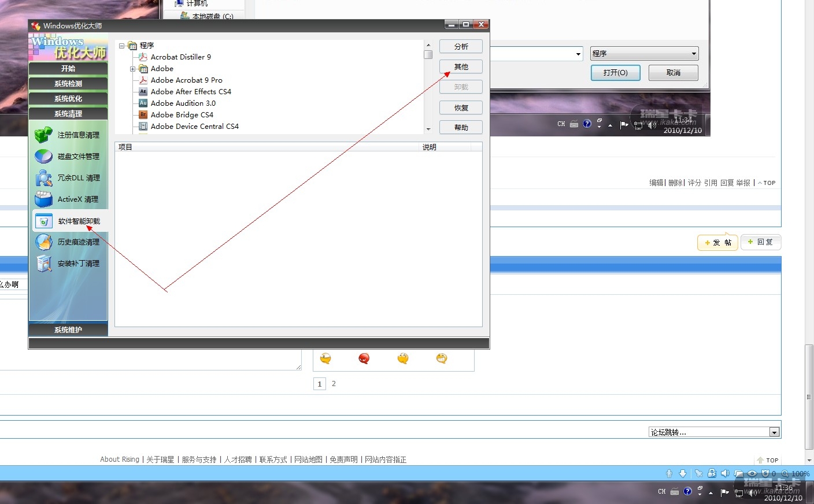The height and width of the screenshot is (504, 814).
Task: Open the 系统检测 section
Action: (68, 84)
